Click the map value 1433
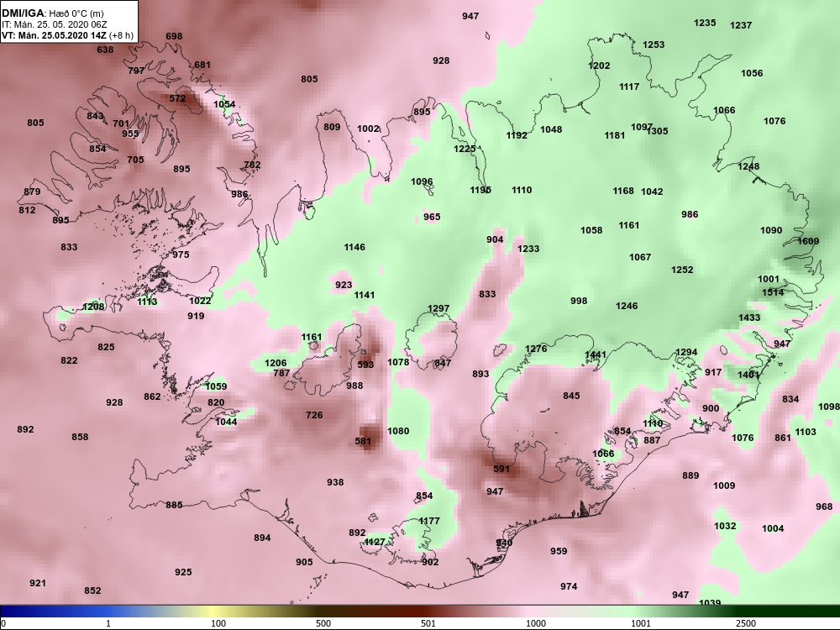 749,318
